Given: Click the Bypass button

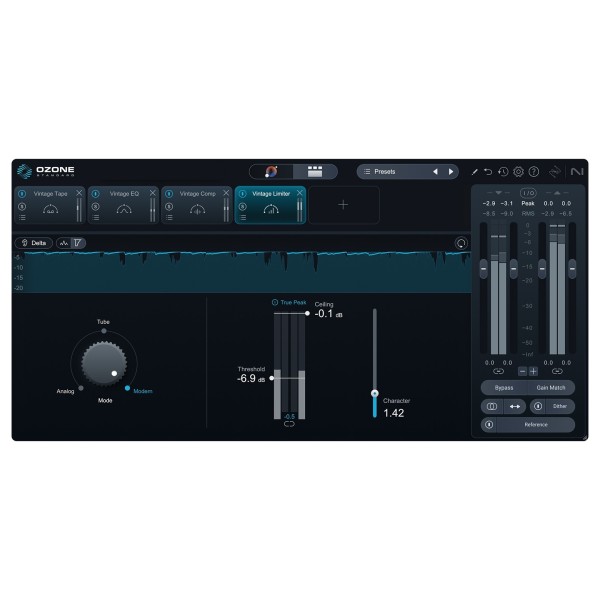Looking at the screenshot, I should coord(504,388).
